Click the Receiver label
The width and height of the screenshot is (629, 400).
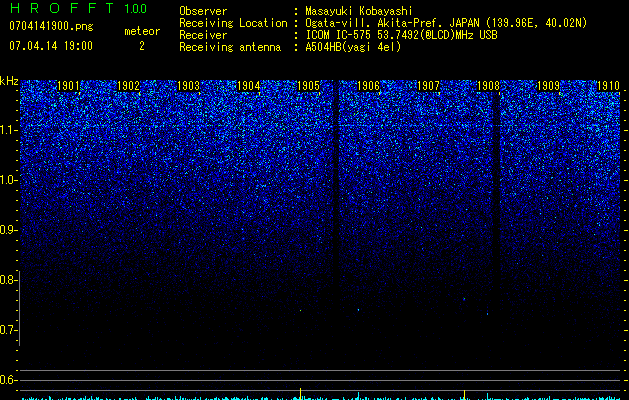coord(203,35)
